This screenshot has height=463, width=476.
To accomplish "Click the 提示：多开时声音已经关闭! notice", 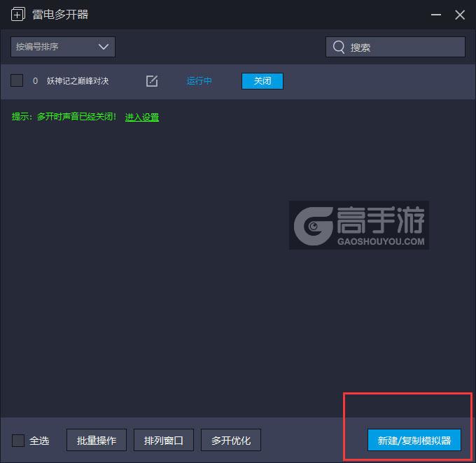I will pyautogui.click(x=64, y=117).
